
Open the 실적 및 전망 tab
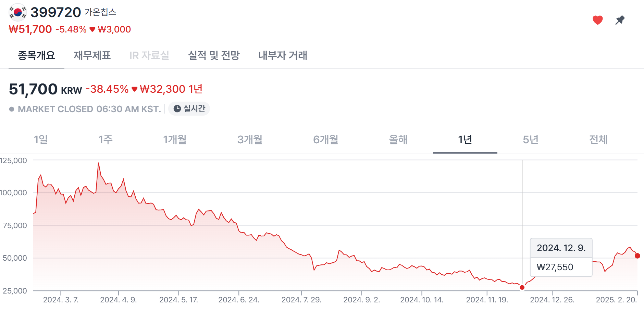(x=214, y=55)
